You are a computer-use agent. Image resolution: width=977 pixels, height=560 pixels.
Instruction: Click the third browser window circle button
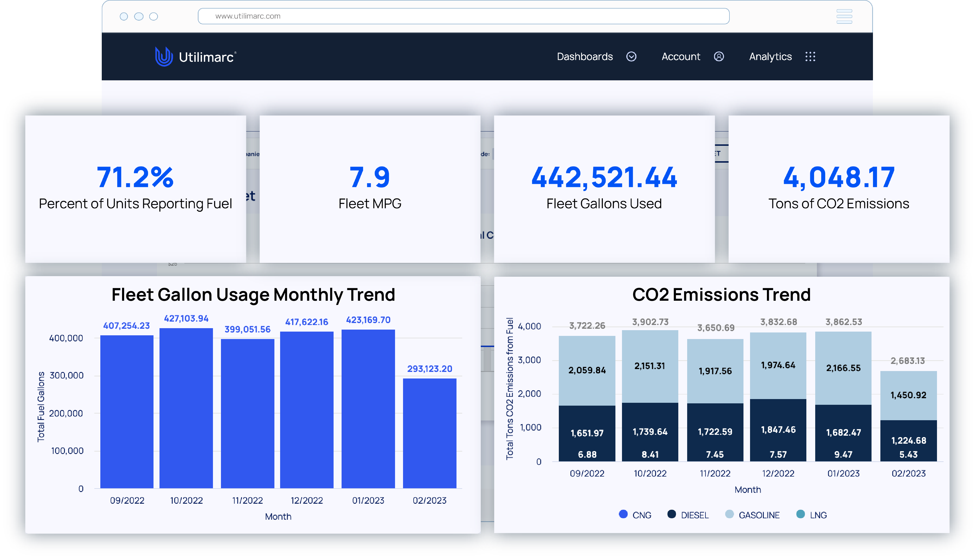pyautogui.click(x=153, y=16)
